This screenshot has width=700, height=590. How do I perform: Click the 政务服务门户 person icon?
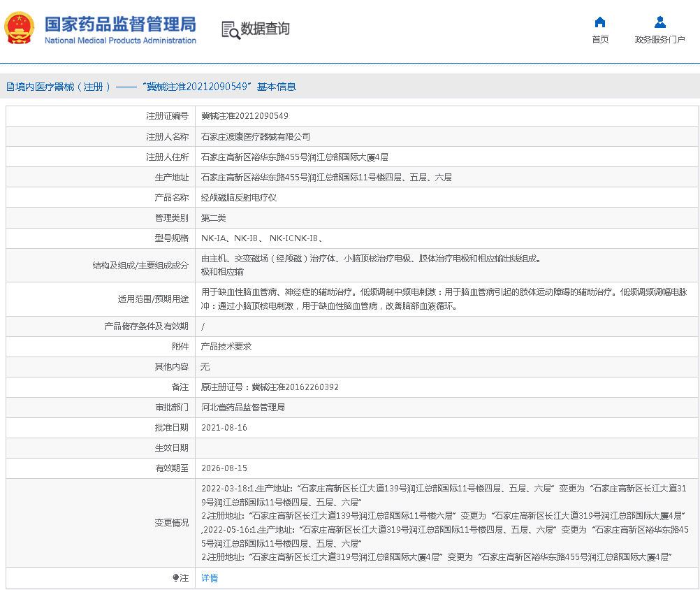tap(659, 22)
